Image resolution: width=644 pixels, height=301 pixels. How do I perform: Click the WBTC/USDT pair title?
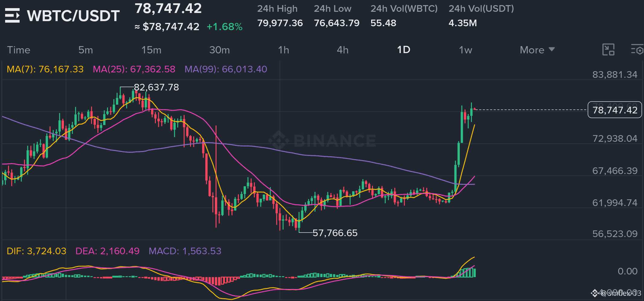[x=73, y=16]
